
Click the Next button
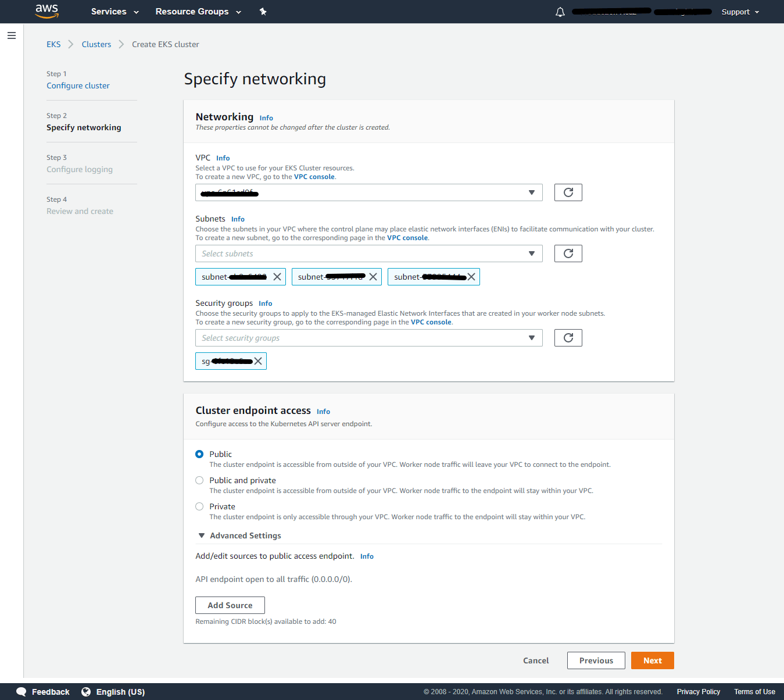653,660
